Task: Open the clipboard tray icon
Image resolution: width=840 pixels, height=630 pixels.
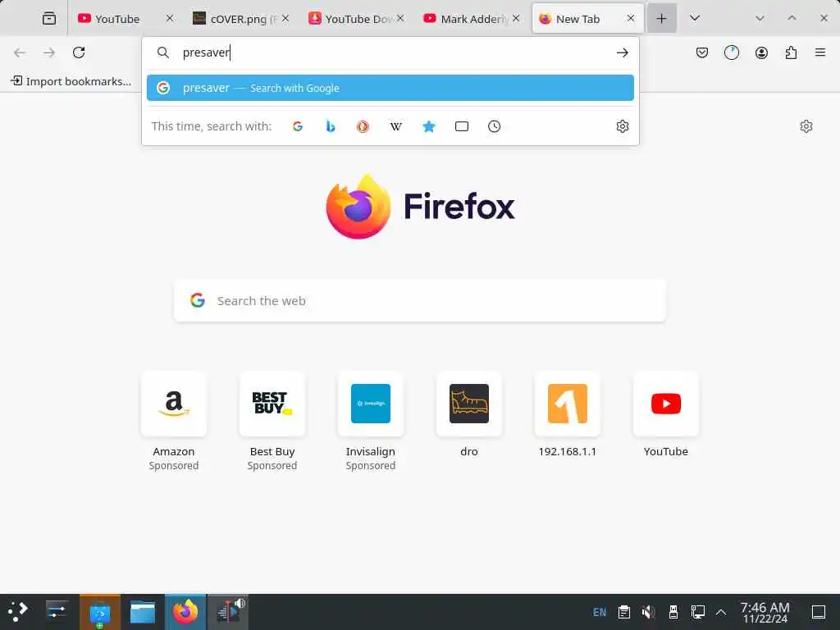Action: tap(623, 612)
